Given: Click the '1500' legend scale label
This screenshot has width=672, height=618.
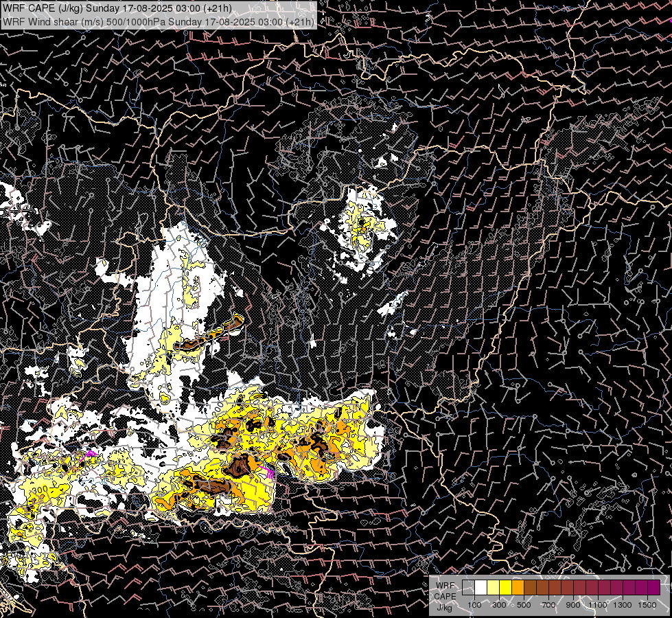Looking at the screenshot, I should click(x=647, y=605).
